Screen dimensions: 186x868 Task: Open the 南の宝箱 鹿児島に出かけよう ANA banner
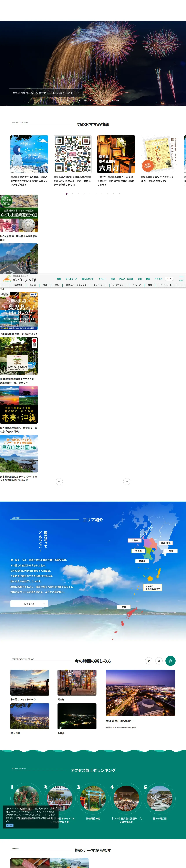(19, 311)
